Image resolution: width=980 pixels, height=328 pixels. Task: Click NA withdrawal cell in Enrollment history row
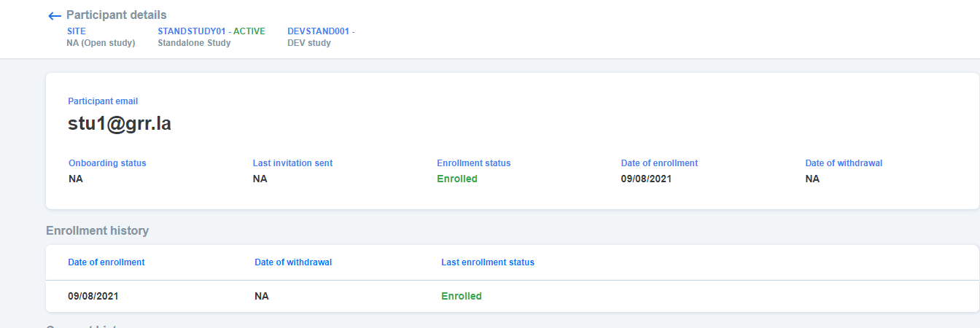pos(262,296)
